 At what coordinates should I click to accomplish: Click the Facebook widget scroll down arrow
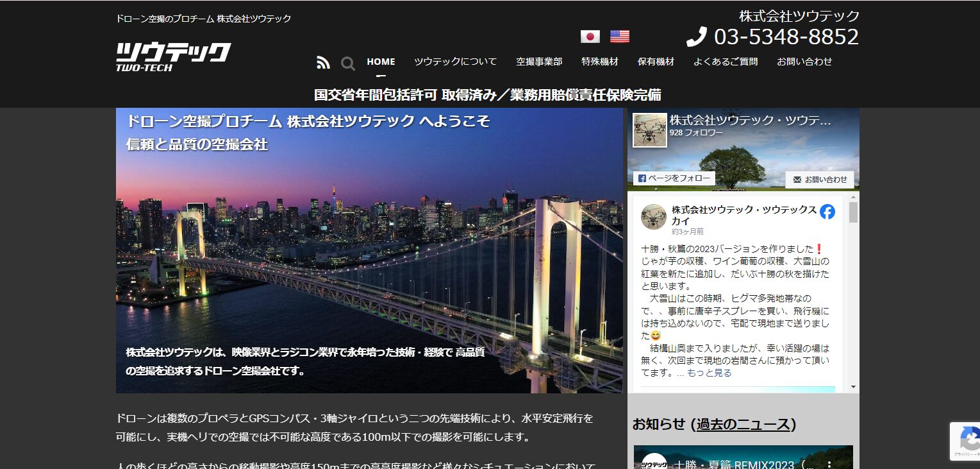pyautogui.click(x=853, y=387)
